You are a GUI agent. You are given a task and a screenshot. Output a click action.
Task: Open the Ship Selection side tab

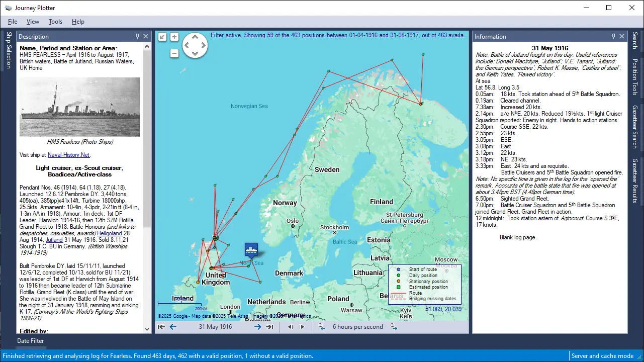point(9,50)
